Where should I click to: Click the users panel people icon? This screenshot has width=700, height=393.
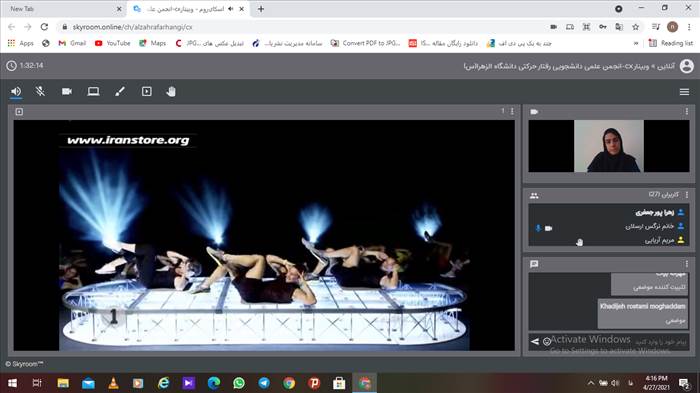click(534, 196)
